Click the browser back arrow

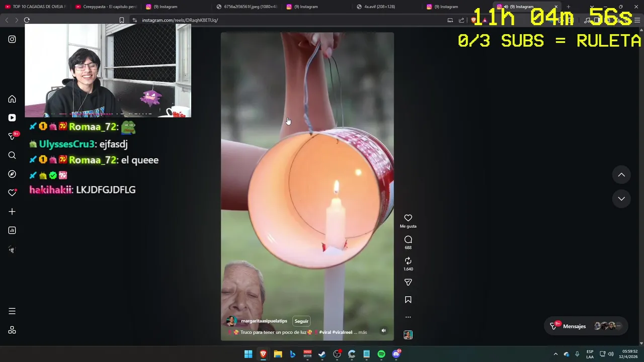pyautogui.click(x=7, y=20)
